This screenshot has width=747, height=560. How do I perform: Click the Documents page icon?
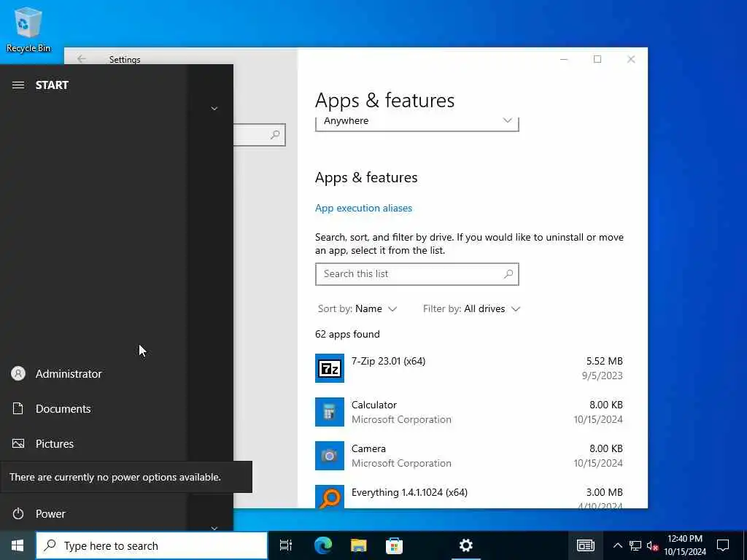[18, 408]
